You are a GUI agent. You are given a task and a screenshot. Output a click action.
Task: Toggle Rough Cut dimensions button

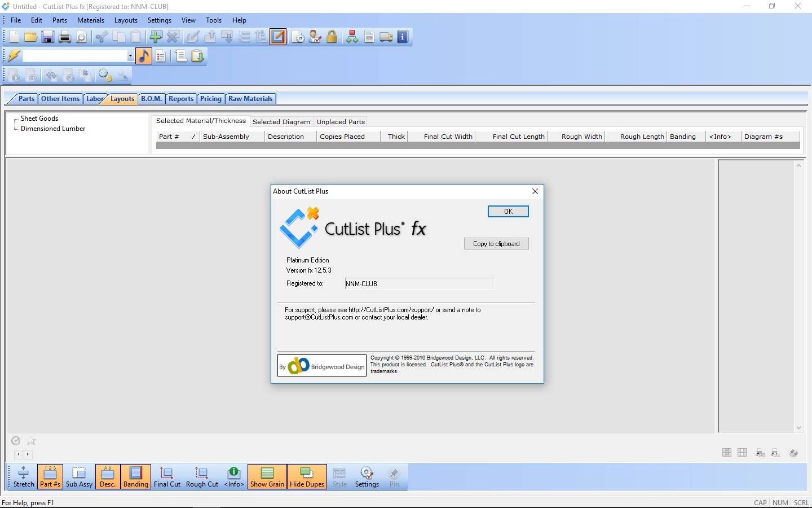202,477
